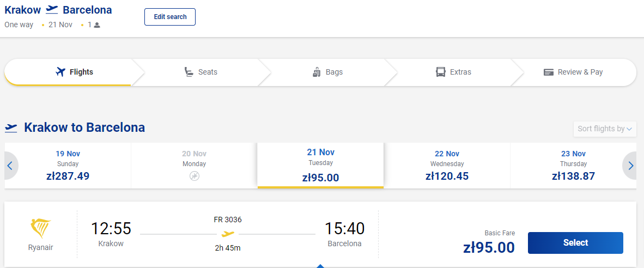Click the no-flight icon under 20 Nov

click(195, 176)
